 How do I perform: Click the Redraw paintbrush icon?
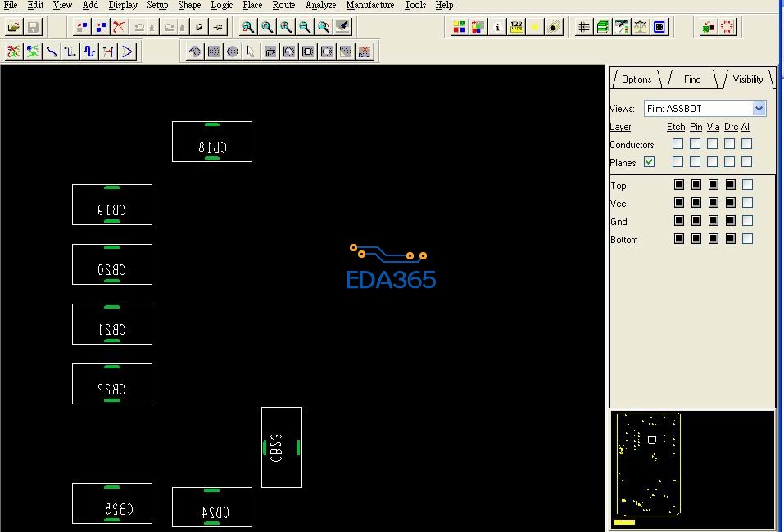(x=342, y=27)
